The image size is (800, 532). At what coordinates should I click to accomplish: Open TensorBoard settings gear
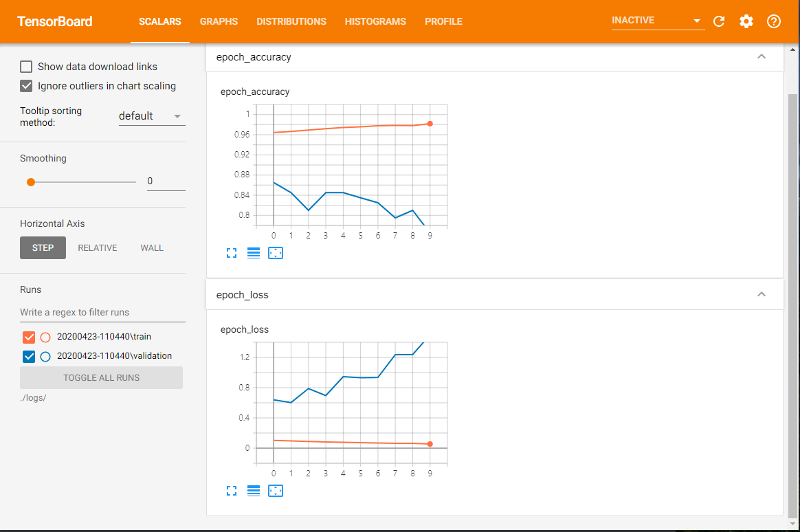746,21
